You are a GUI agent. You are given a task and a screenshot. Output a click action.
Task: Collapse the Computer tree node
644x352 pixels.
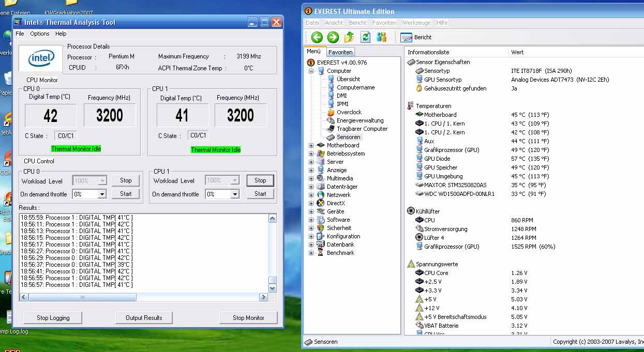311,71
